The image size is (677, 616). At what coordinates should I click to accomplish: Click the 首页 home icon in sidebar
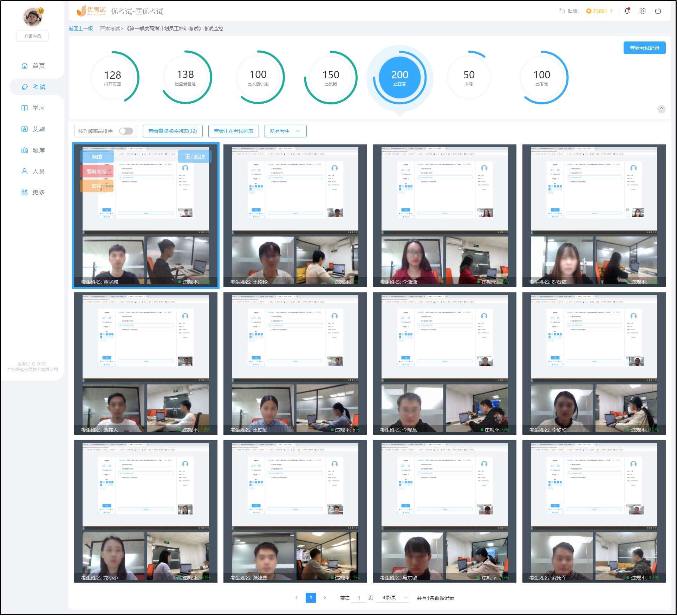(x=25, y=66)
